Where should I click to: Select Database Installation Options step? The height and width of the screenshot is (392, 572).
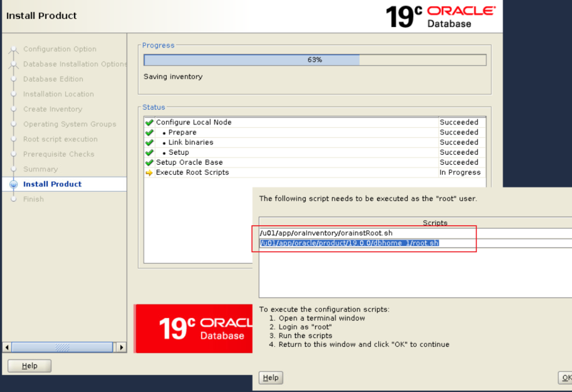pos(75,64)
